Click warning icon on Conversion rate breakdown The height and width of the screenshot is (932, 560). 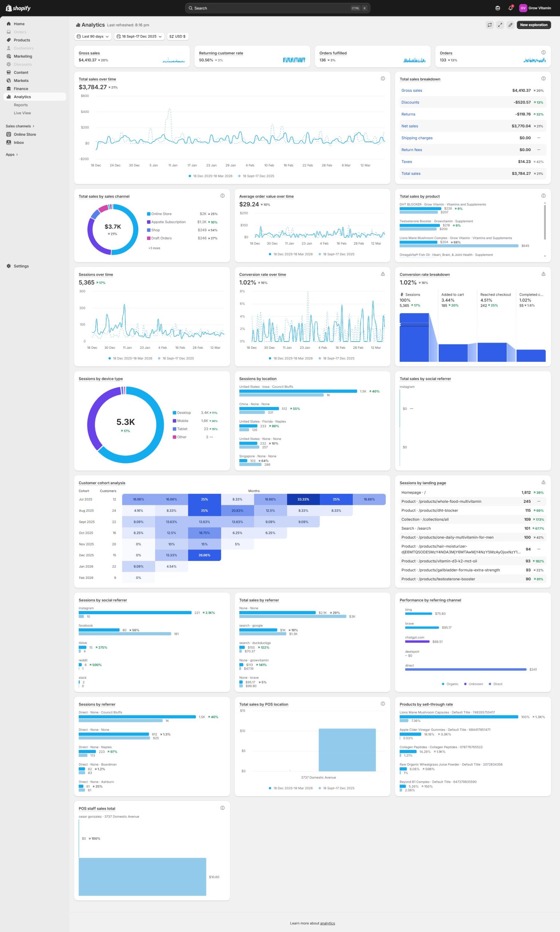click(x=543, y=274)
